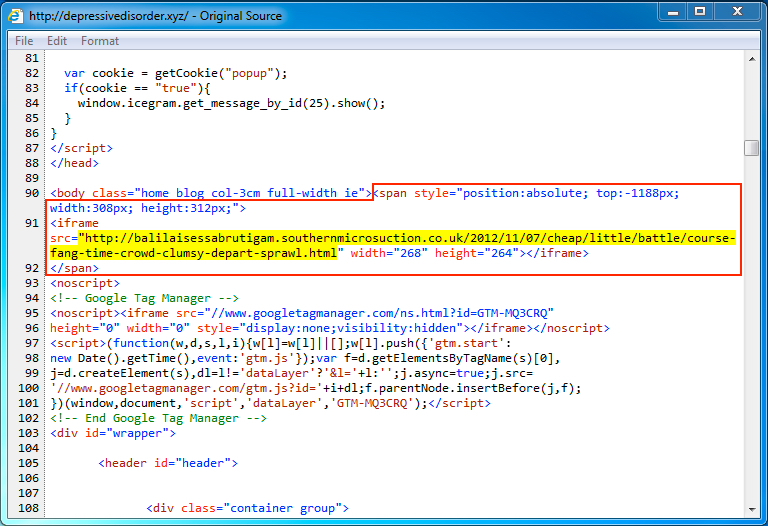Click line number 108 in the gutter

pyautogui.click(x=28, y=508)
